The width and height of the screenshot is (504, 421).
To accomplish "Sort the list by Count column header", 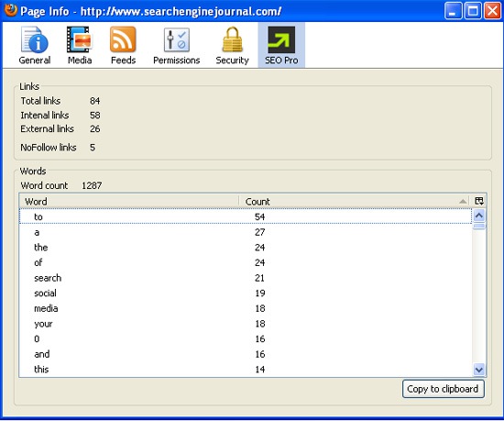I will [x=355, y=202].
